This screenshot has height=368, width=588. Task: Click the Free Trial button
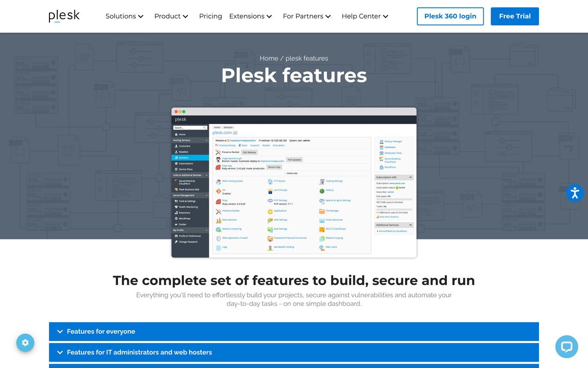point(515,16)
